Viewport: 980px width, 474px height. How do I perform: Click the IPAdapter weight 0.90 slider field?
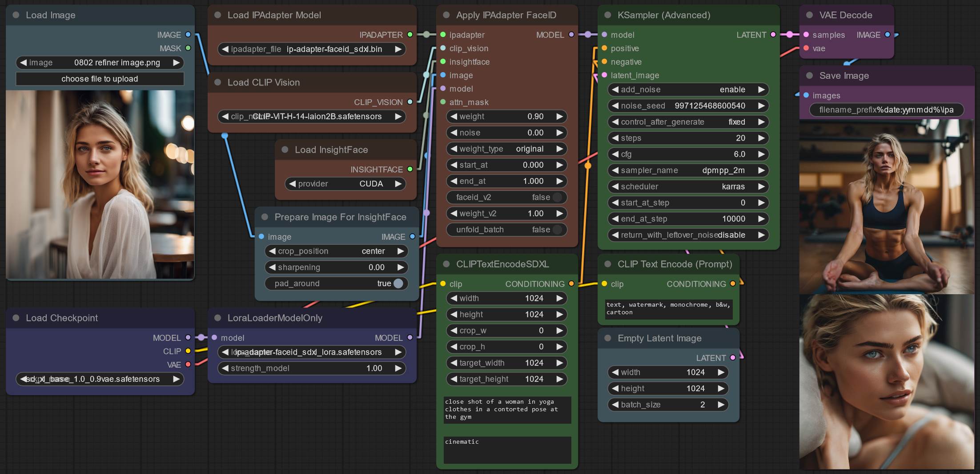pos(506,117)
